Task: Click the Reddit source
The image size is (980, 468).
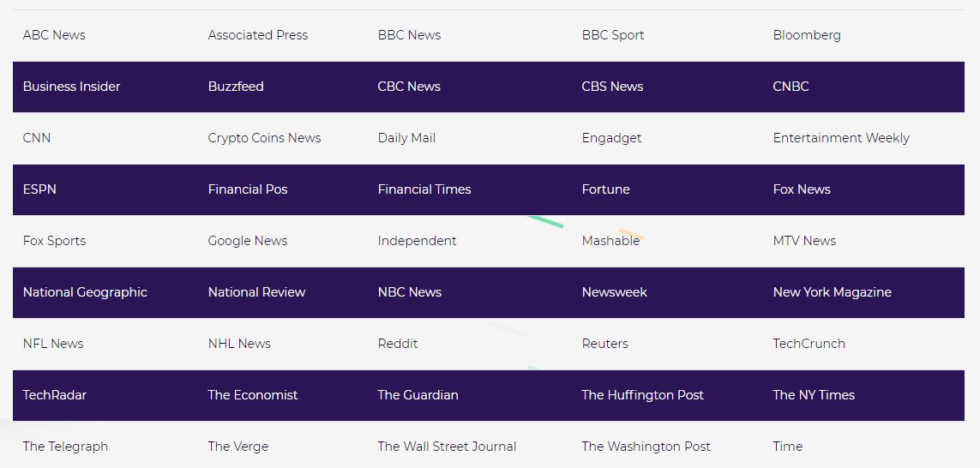Action: coord(398,343)
